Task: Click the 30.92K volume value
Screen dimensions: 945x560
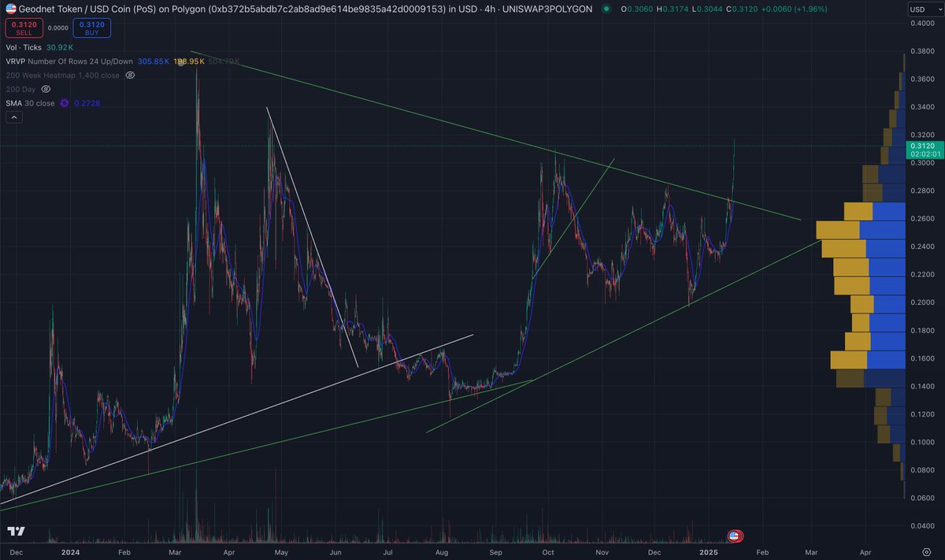Action: (60, 47)
